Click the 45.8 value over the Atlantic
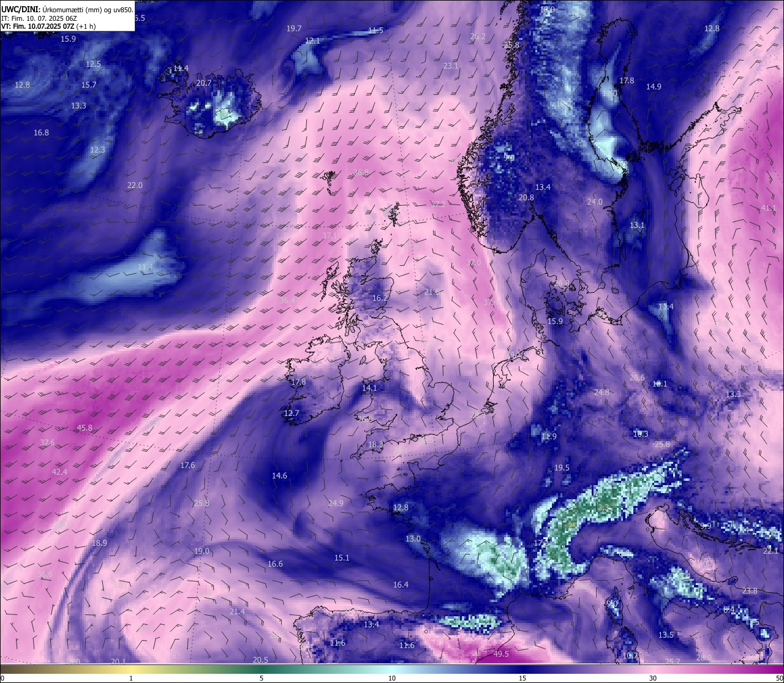Image resolution: width=784 pixels, height=683 pixels. click(x=85, y=428)
